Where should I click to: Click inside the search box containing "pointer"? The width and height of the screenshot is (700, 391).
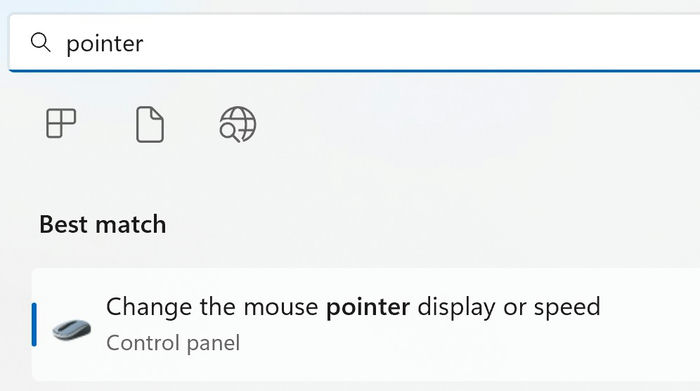pos(354,43)
